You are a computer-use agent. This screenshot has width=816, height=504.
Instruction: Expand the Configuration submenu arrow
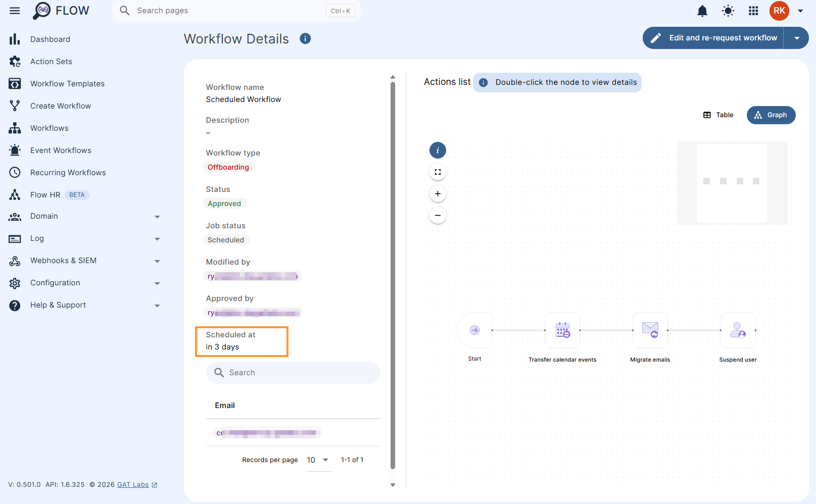pos(157,283)
